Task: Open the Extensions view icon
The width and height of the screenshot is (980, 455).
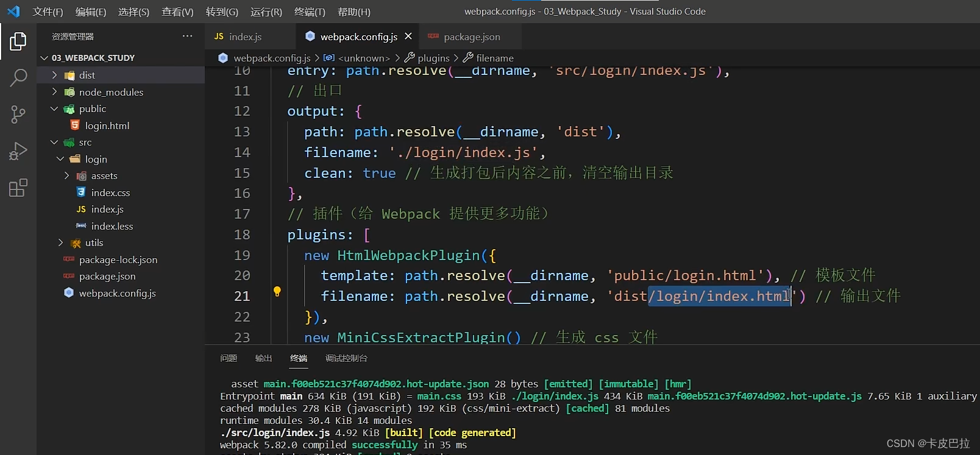Action: pyautogui.click(x=18, y=188)
